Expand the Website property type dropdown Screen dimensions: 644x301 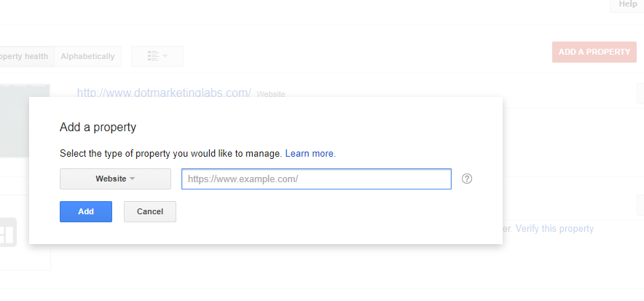[x=115, y=179]
